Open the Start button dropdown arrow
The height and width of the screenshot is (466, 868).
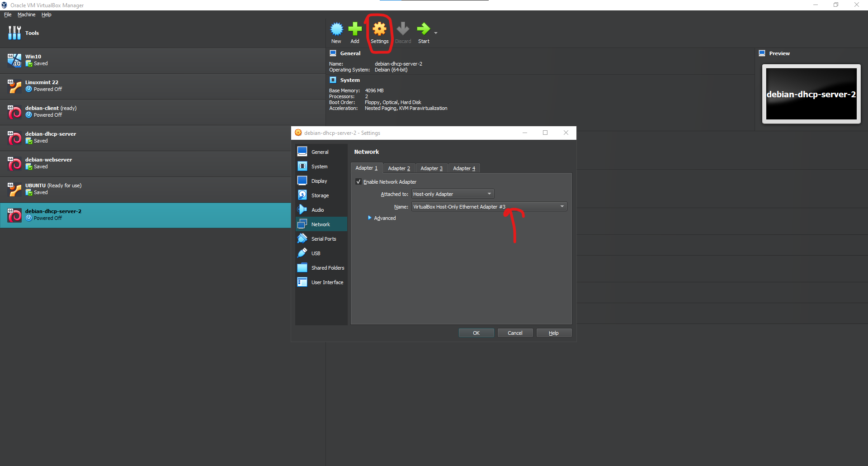tap(436, 33)
